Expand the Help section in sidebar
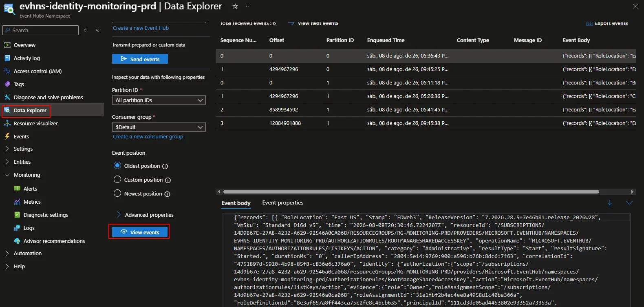The height and width of the screenshot is (307, 644). click(x=7, y=266)
